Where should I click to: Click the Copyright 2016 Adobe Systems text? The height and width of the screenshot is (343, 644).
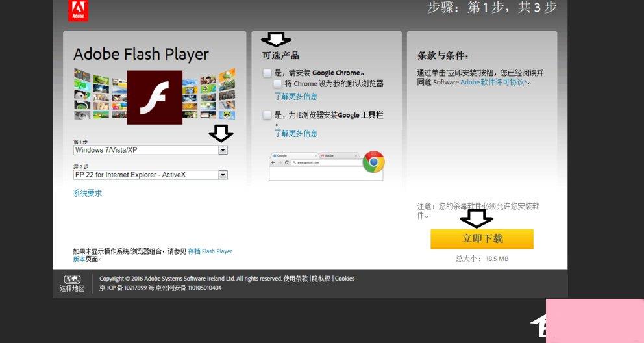tap(191, 279)
